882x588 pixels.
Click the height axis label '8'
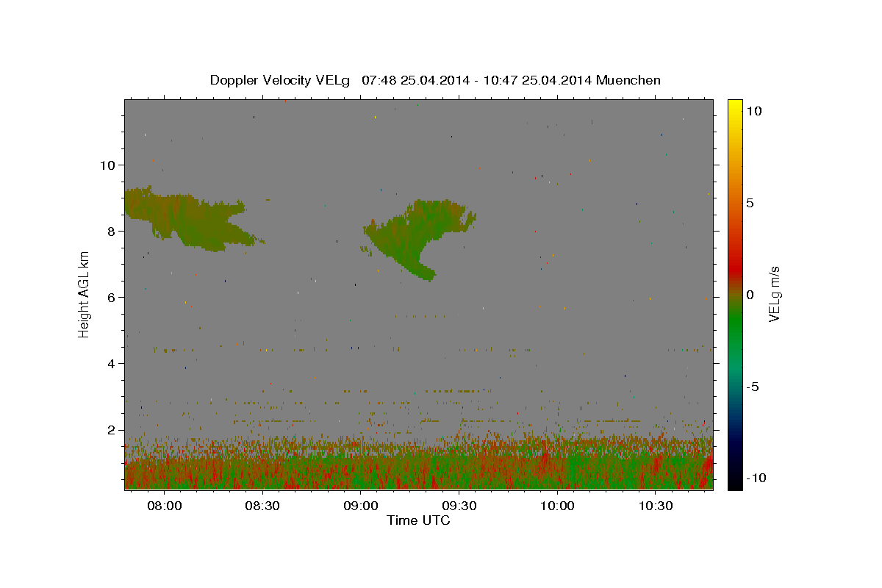coord(112,231)
